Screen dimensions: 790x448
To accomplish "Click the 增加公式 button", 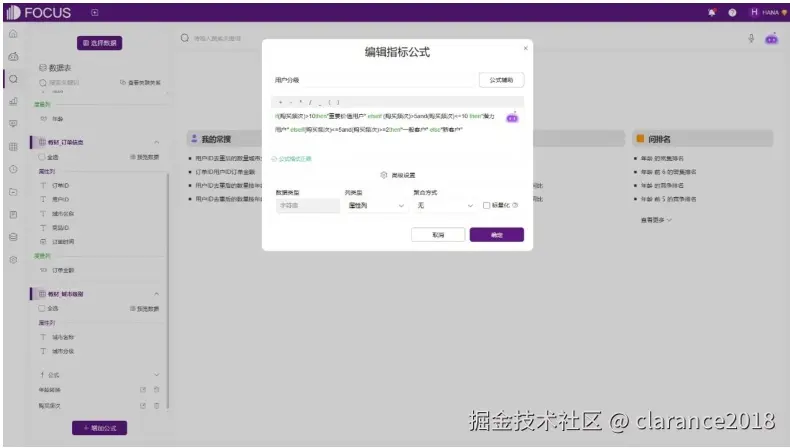I will [x=99, y=428].
